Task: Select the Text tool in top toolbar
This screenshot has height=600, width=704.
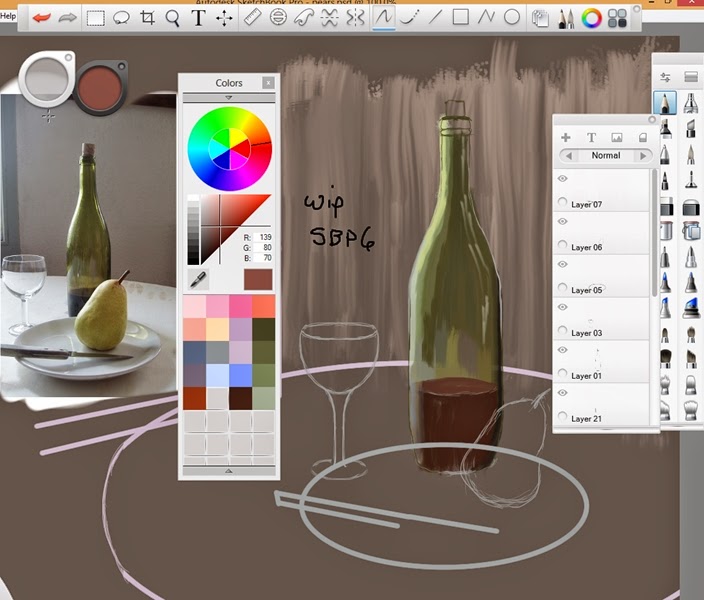Action: tap(198, 18)
